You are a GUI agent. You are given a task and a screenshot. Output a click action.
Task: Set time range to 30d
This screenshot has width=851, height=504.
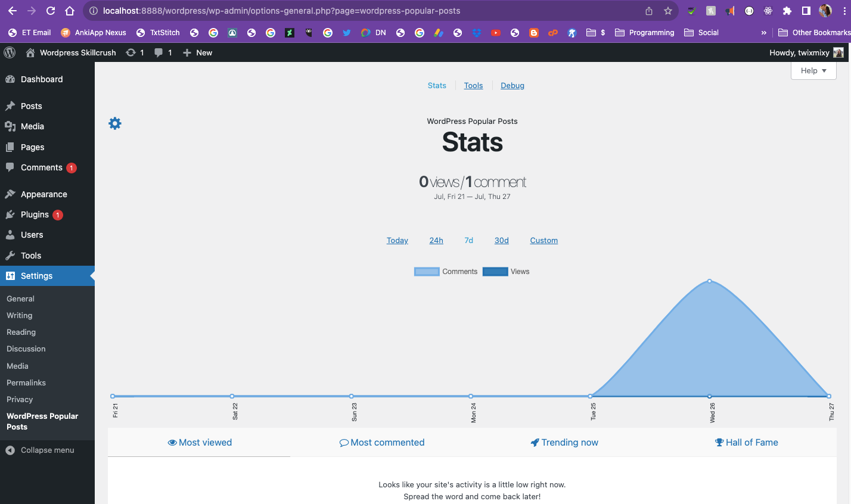[502, 240]
